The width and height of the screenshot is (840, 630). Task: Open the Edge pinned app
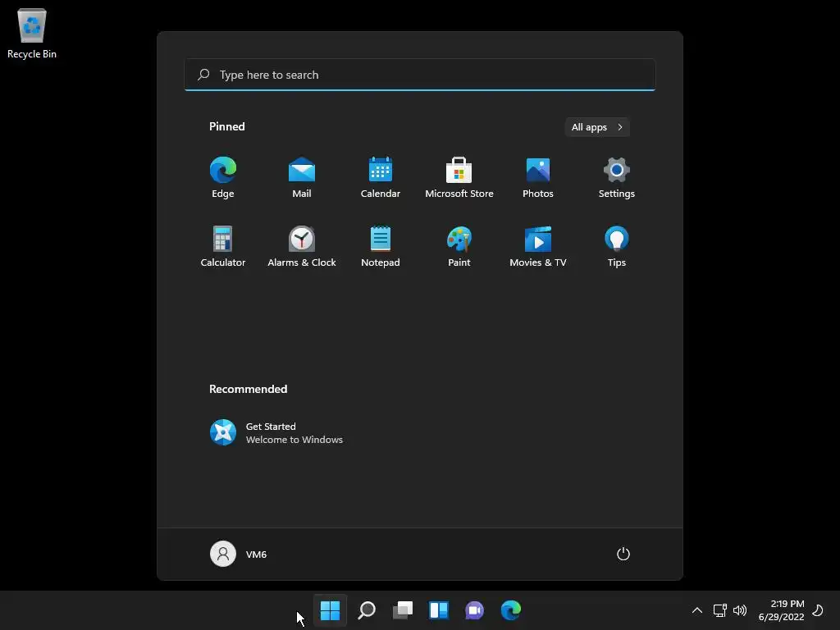click(x=223, y=177)
